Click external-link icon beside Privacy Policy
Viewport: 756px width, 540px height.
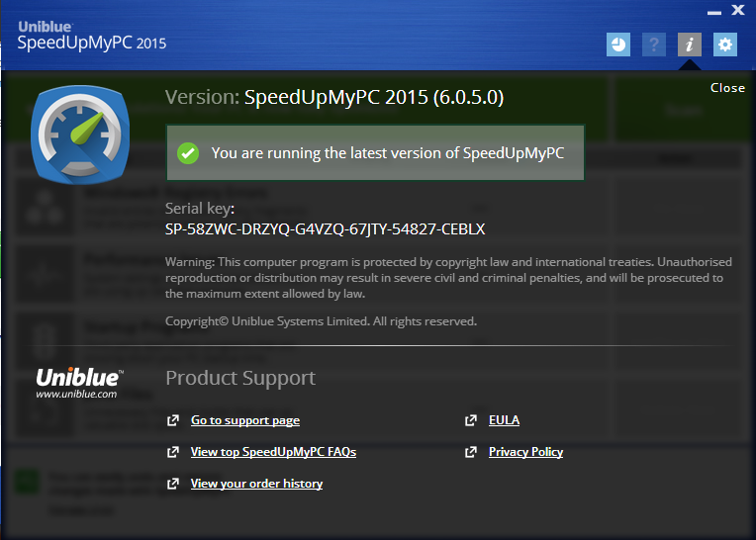pos(471,452)
